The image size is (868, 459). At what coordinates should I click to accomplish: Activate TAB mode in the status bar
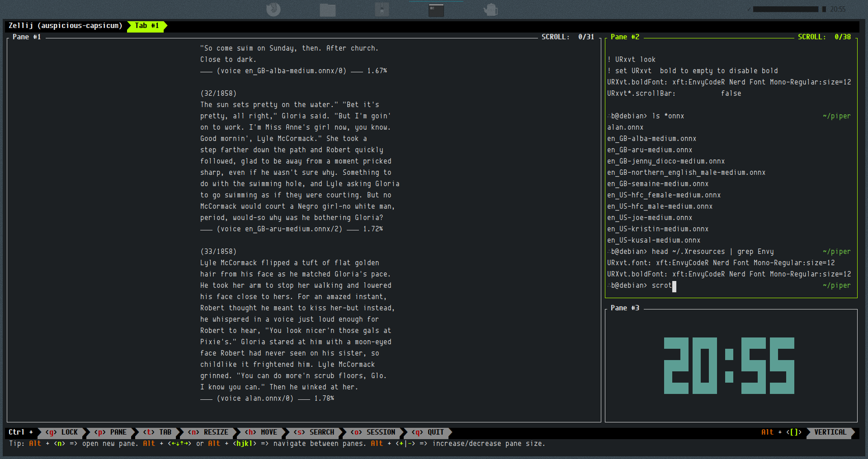click(x=157, y=432)
